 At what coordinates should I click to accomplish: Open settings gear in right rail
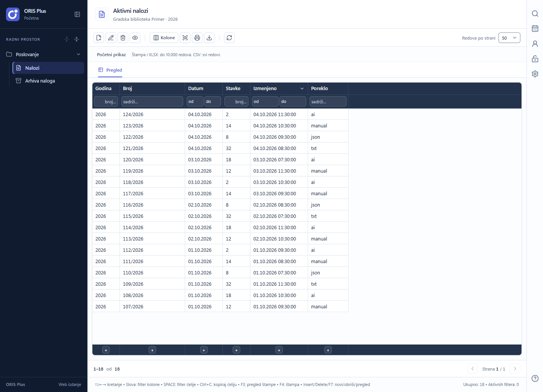pyautogui.click(x=535, y=74)
